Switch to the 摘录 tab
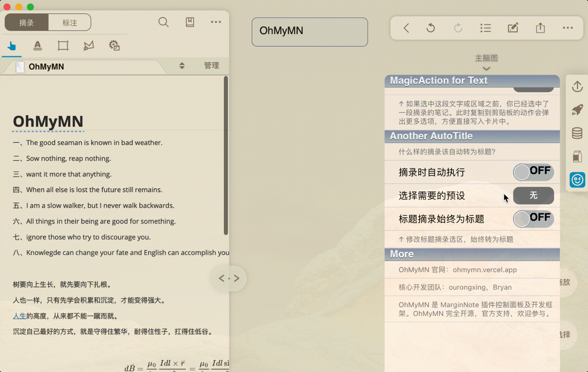 [x=27, y=23]
